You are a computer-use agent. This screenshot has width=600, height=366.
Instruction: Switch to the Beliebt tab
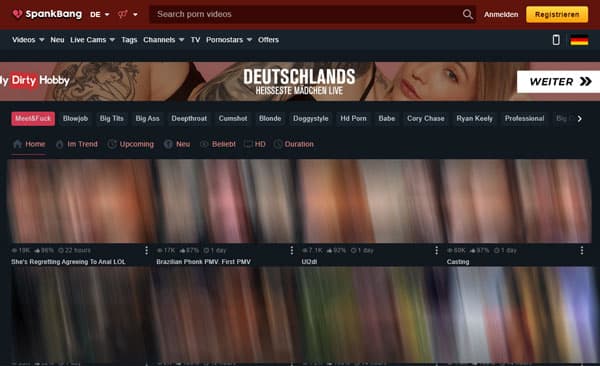pos(218,144)
